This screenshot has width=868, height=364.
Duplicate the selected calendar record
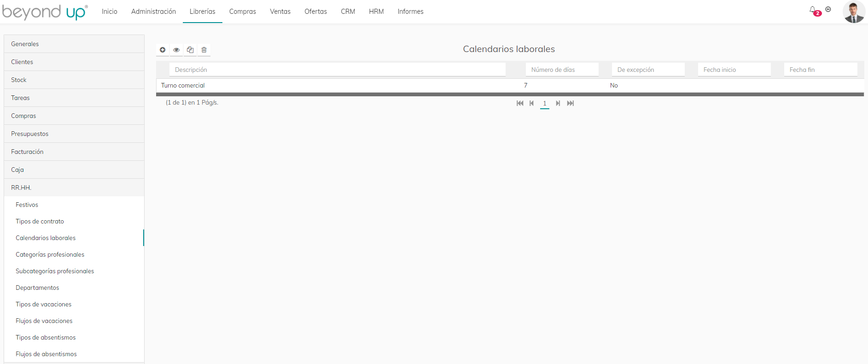(190, 50)
